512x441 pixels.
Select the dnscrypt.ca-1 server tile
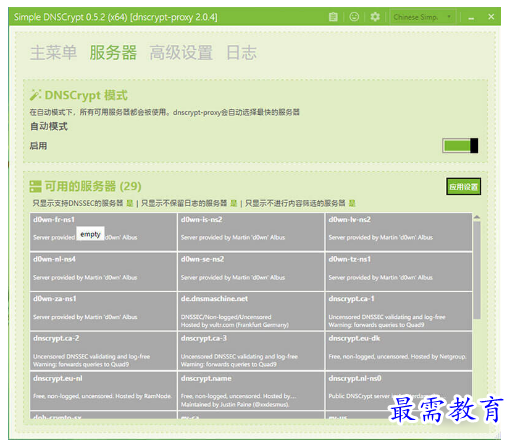tap(399, 311)
